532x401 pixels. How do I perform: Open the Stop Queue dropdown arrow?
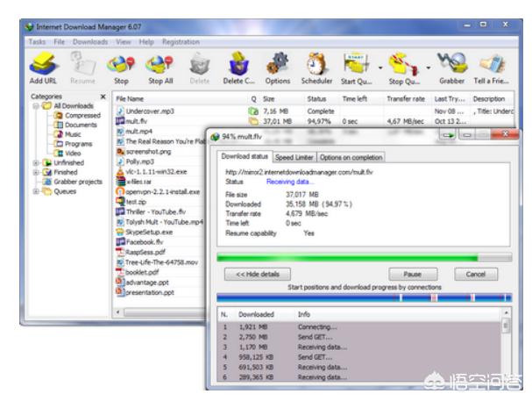click(x=429, y=68)
